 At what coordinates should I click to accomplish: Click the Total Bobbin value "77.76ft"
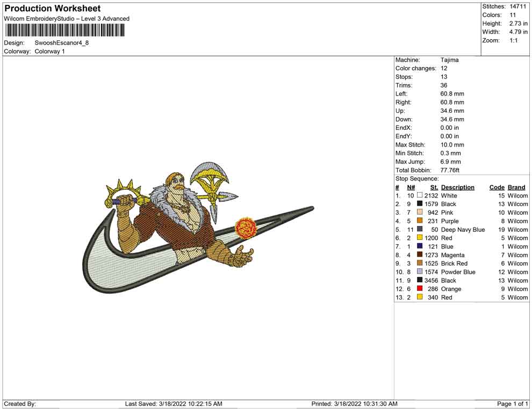(x=450, y=170)
